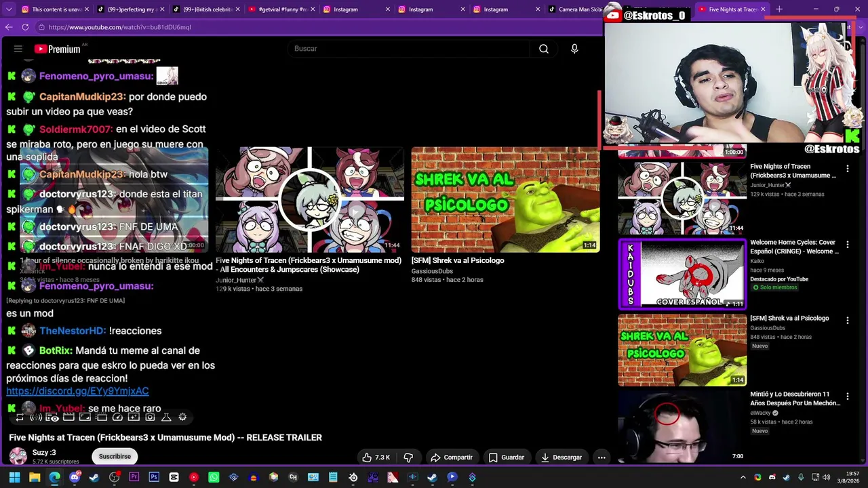The image size is (868, 488).
Task: Switch to the 'Camera Man Skibi' tab
Action: (x=575, y=9)
